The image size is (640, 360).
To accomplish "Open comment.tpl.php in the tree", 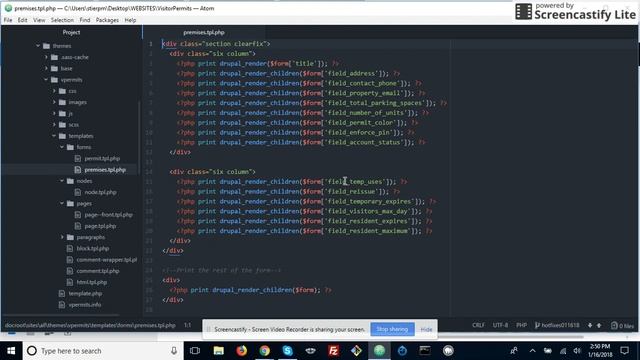I will (x=98, y=271).
